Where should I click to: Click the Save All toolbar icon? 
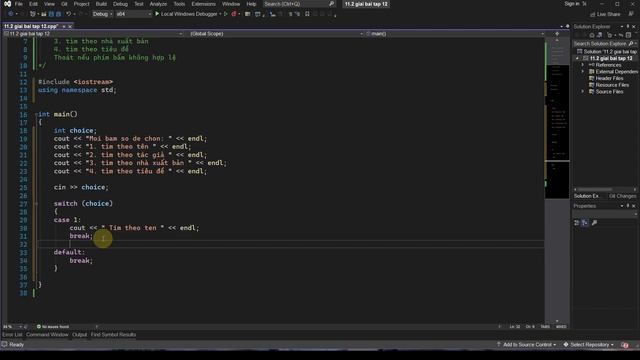pos(58,14)
